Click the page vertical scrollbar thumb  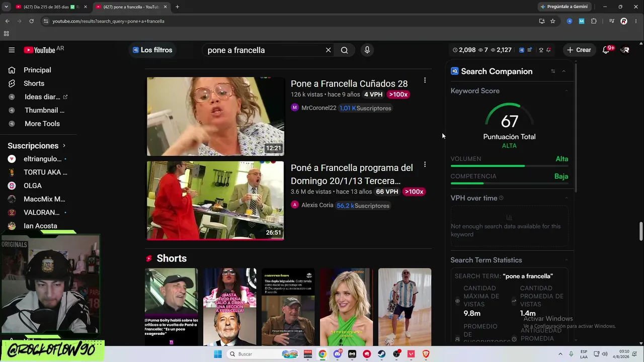click(x=641, y=231)
